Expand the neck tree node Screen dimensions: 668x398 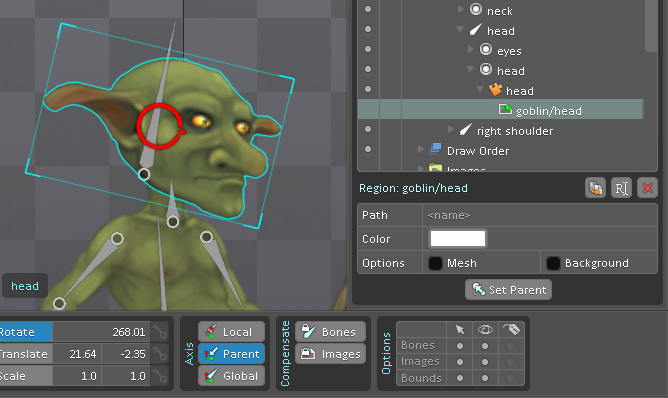tap(461, 9)
